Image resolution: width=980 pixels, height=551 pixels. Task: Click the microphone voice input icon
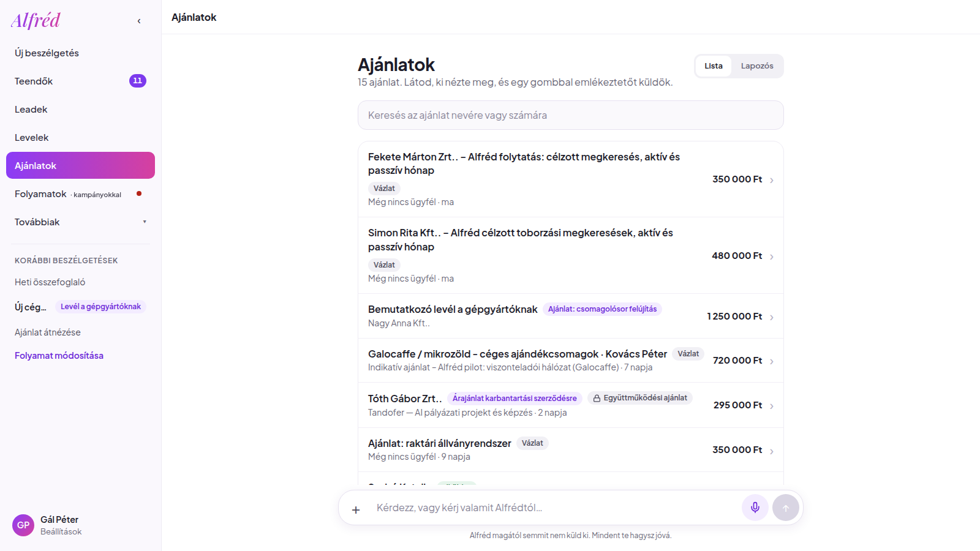(x=755, y=508)
